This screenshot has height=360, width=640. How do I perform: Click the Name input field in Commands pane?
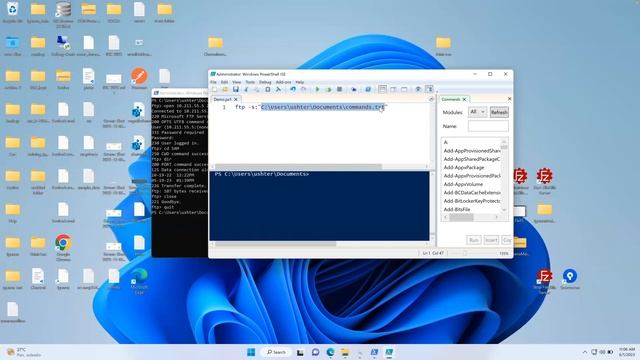click(488, 126)
